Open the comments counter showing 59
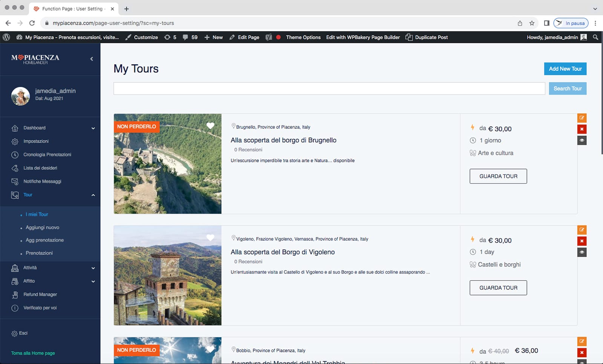 coord(190,37)
